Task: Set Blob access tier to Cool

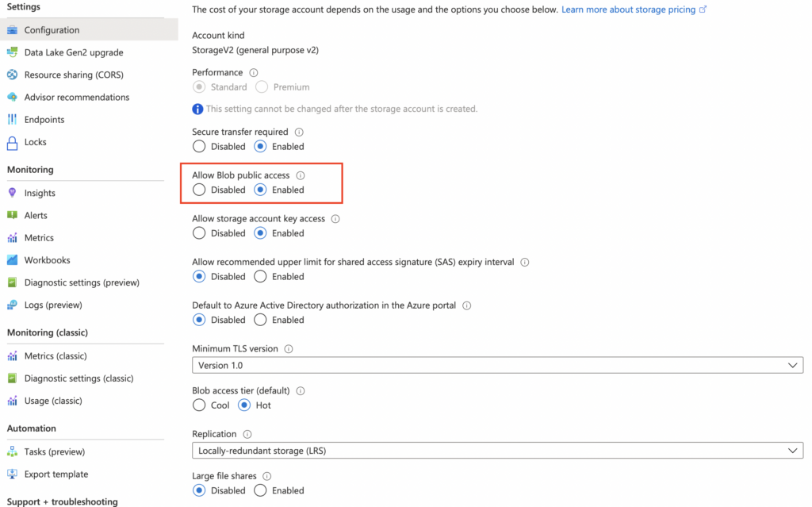Action: point(199,405)
